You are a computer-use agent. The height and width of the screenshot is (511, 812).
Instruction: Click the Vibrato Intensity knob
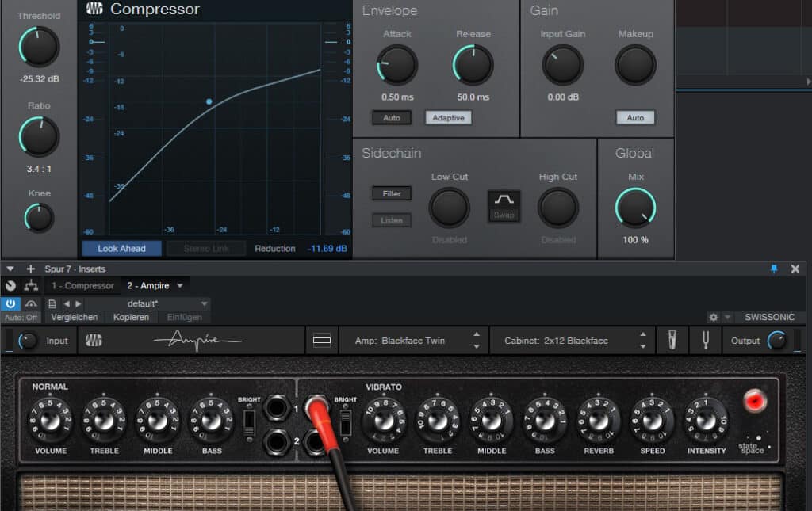[x=707, y=421]
